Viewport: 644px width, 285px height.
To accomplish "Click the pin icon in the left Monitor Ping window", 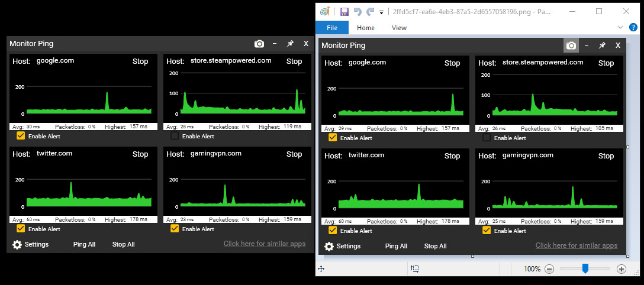I will tap(290, 44).
